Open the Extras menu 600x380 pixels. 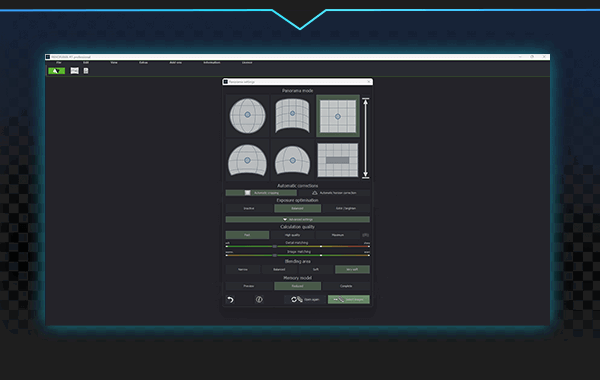[143, 62]
